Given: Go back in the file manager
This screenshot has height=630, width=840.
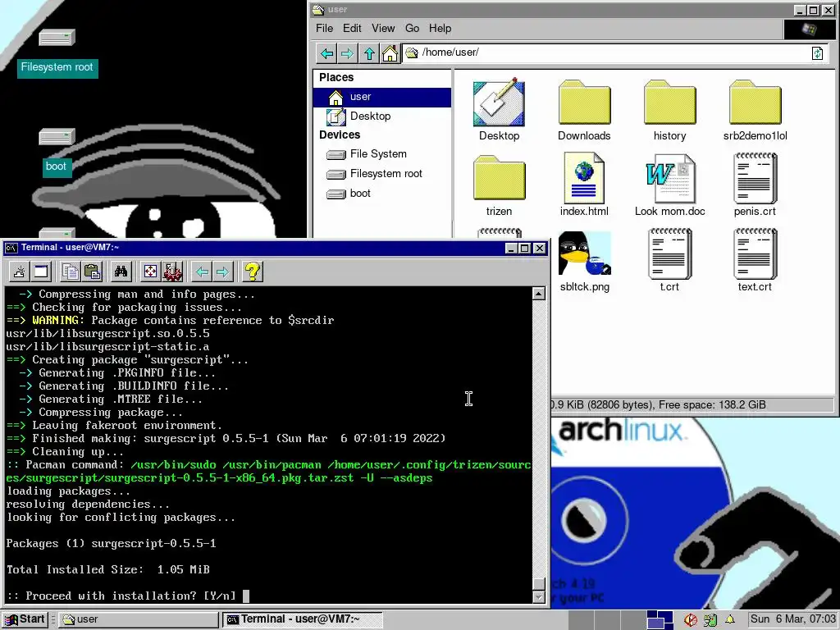Looking at the screenshot, I should pos(326,53).
